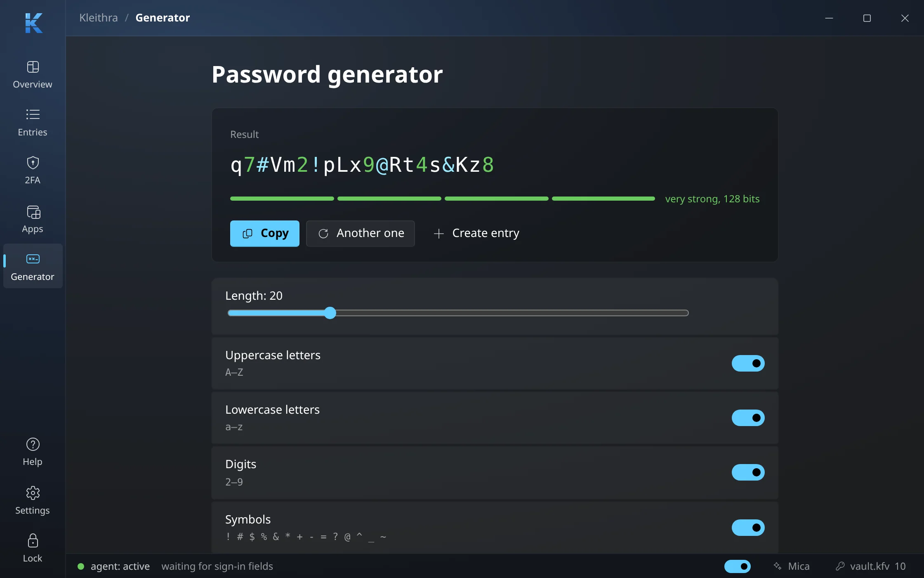This screenshot has height=578, width=924.
Task: Click the Kleithra breadcrumb link
Action: 99,18
